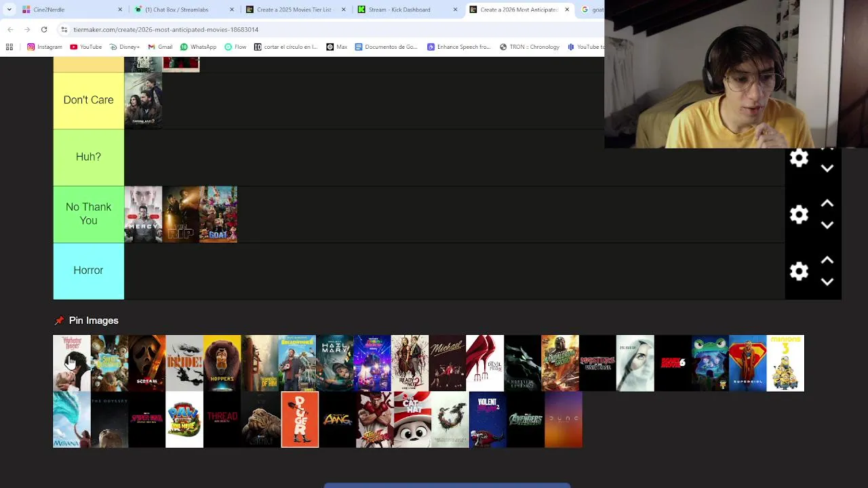
Task: Select the Ready or Not 2 poster
Action: [x=410, y=363]
